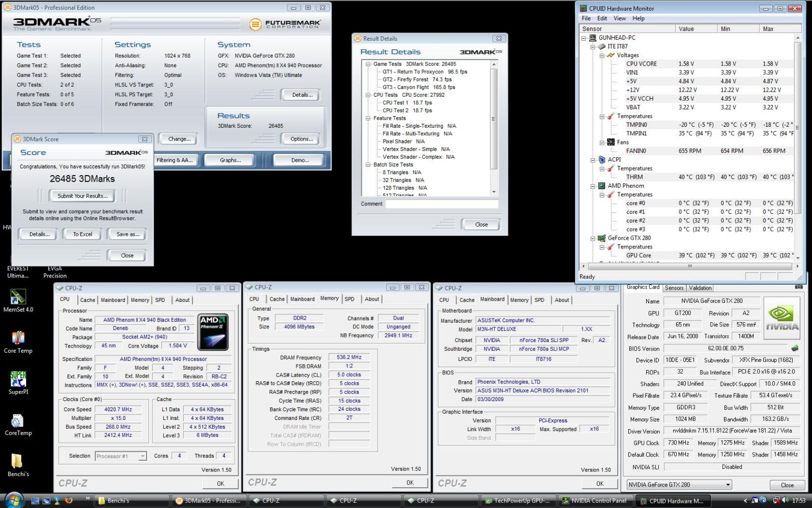Click the Hardware Monitor horizontal scrollbar
The width and height of the screenshot is (812, 508).
coord(689,266)
